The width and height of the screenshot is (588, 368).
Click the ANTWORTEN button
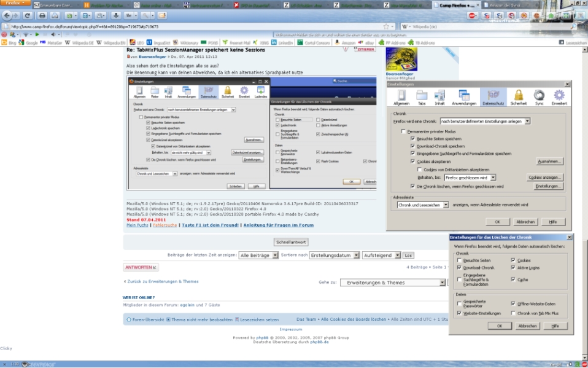point(141,267)
